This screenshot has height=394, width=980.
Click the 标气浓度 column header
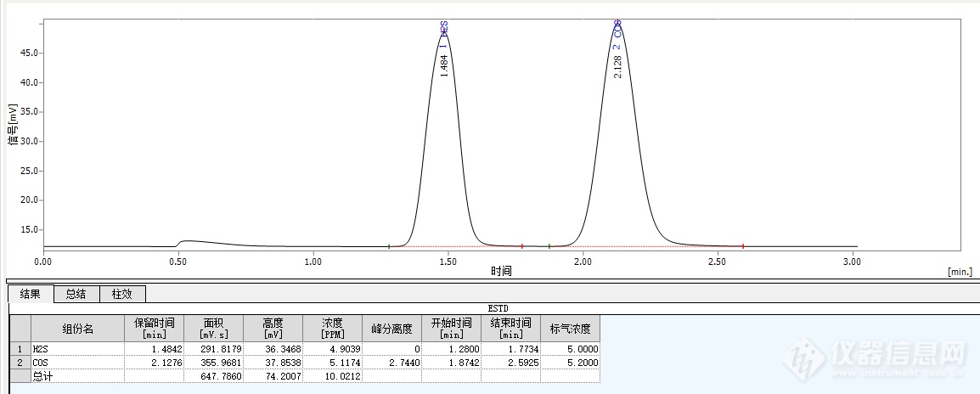pos(569,329)
